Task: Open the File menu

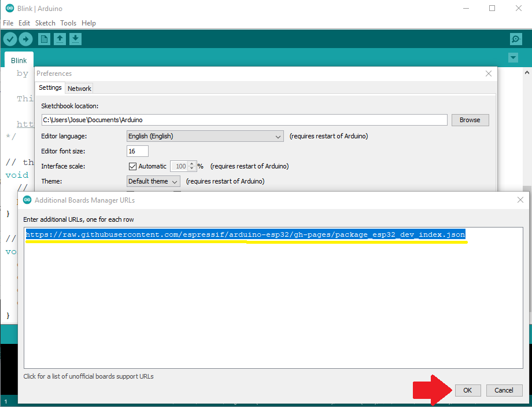Action: point(8,23)
